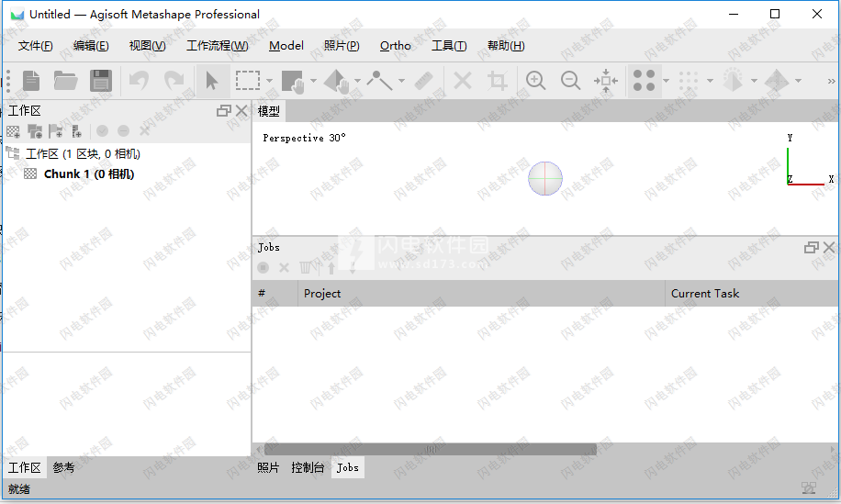Open the 照片(P) menu

pos(342,46)
